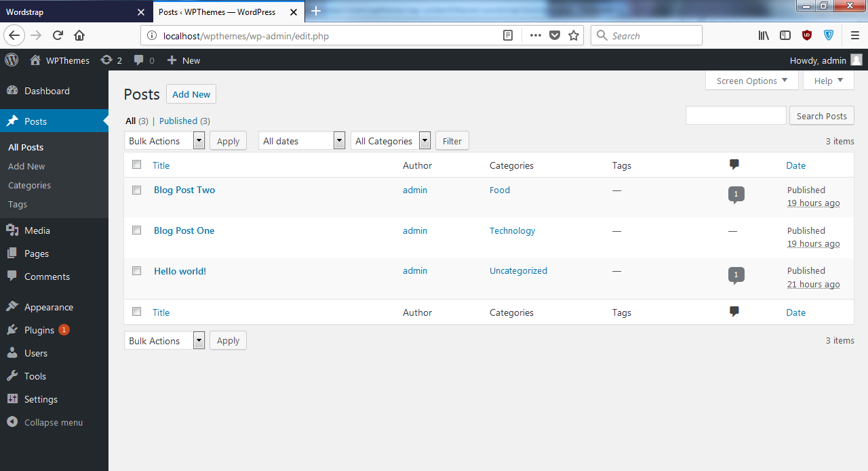The height and width of the screenshot is (471, 868).
Task: Open the uBlock Origin extension icon
Action: pyautogui.click(x=807, y=36)
